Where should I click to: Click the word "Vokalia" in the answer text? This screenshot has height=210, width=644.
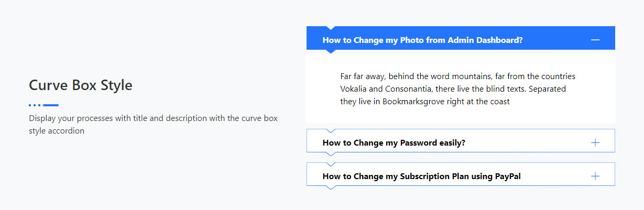[x=354, y=89]
